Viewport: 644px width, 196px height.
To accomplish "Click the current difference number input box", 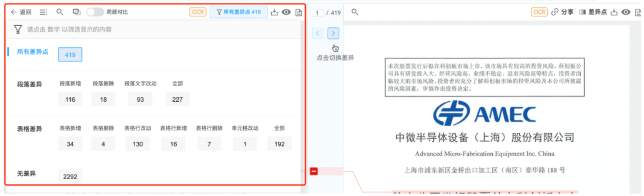I will coord(317,13).
